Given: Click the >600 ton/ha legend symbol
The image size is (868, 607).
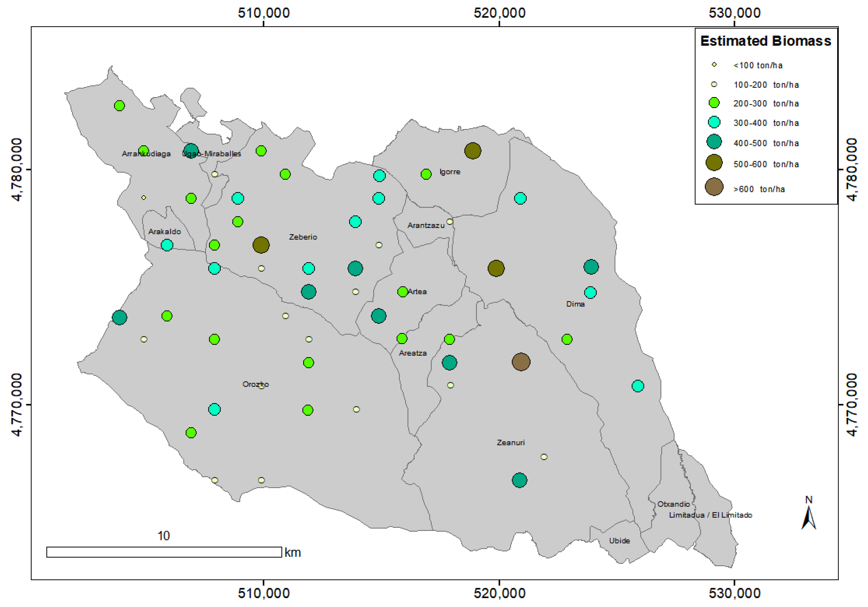Looking at the screenshot, I should pyautogui.click(x=714, y=187).
